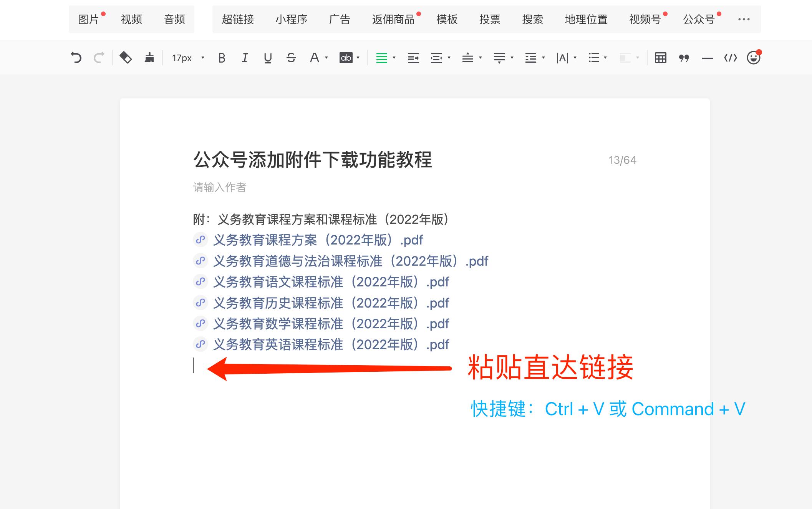Redo the last action
Viewport: 812px width, 509px height.
[99, 57]
